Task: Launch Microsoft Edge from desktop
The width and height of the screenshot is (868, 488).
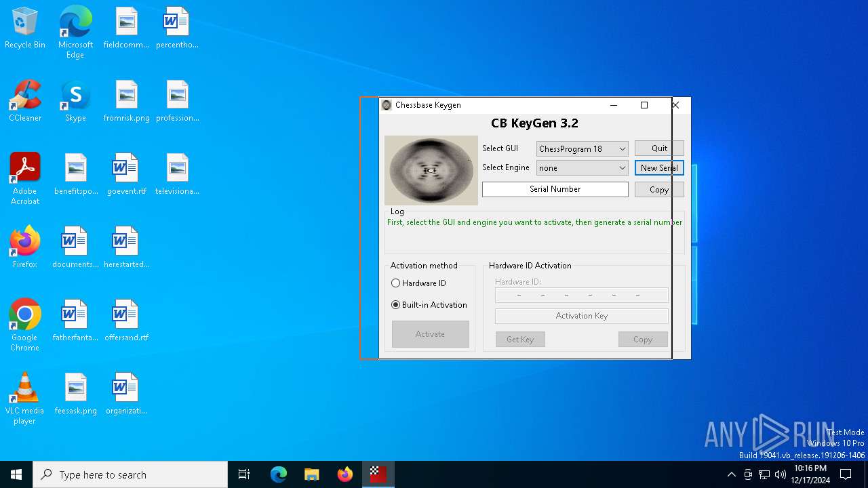Action: [75, 33]
